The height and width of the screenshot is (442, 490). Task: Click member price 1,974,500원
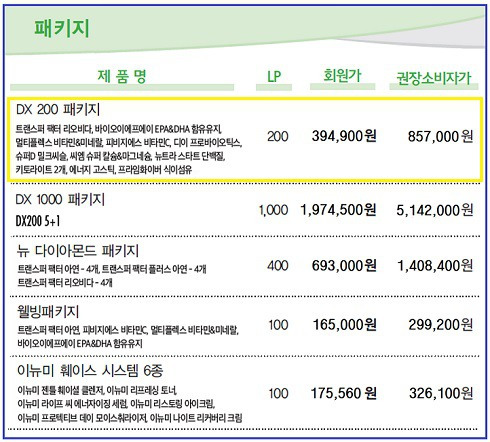click(338, 210)
